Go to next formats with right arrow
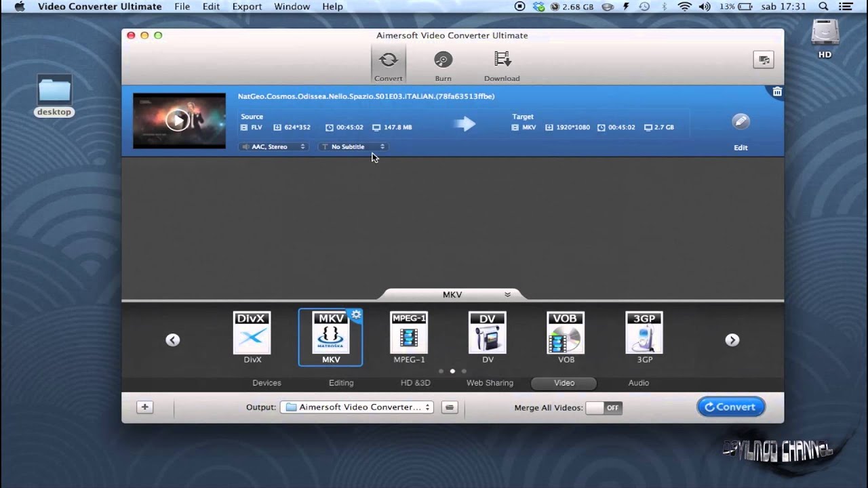868x488 pixels. pyautogui.click(x=732, y=340)
